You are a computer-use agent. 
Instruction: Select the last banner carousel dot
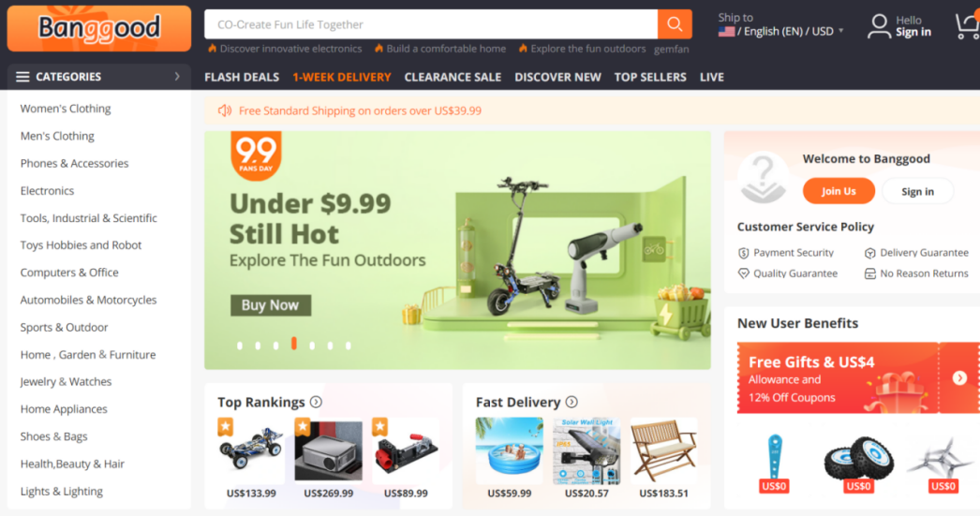(349, 346)
